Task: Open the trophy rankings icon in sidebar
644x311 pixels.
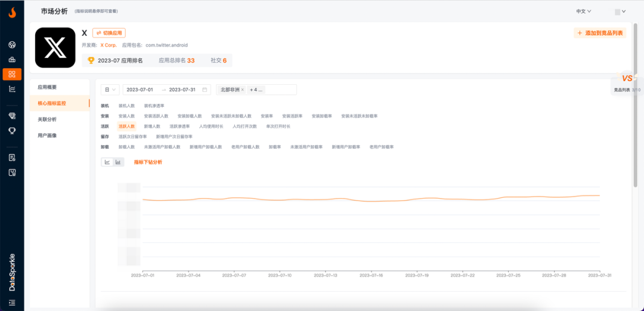Action: click(12, 130)
